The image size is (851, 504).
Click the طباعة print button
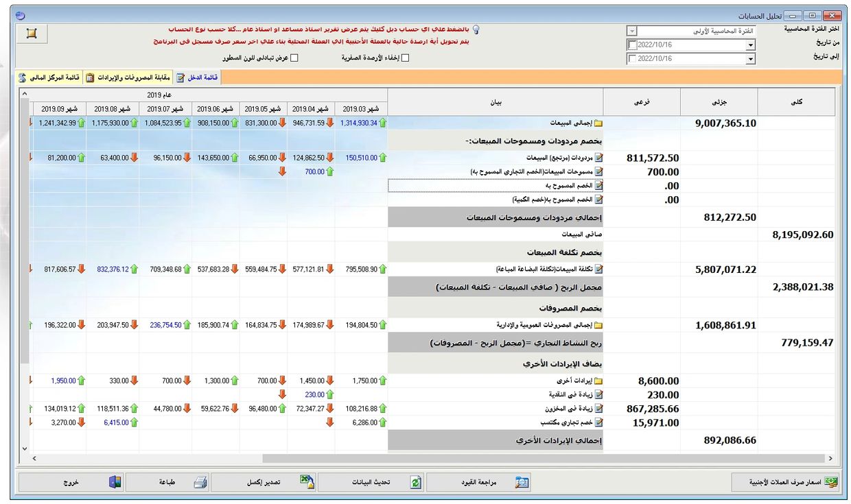coord(167,482)
